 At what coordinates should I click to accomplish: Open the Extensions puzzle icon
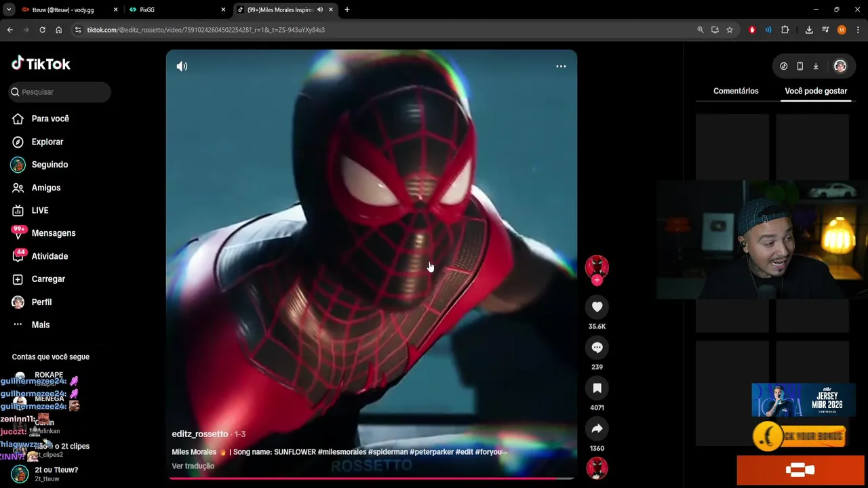click(785, 30)
